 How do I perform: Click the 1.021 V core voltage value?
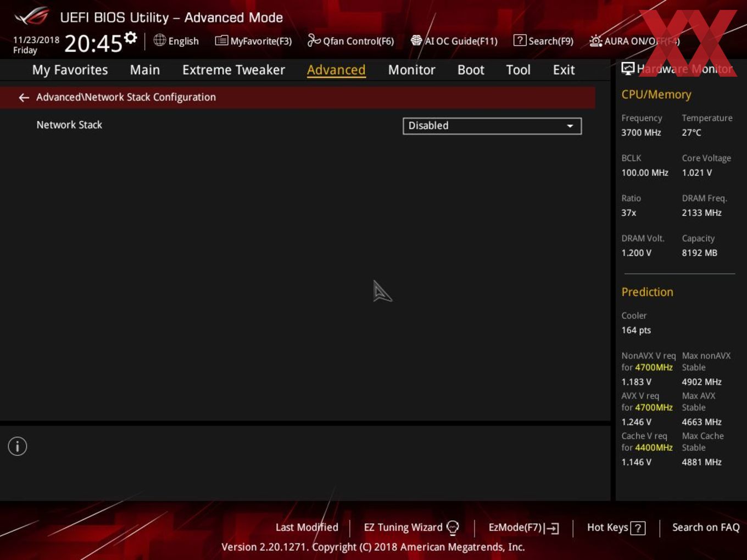tap(696, 172)
